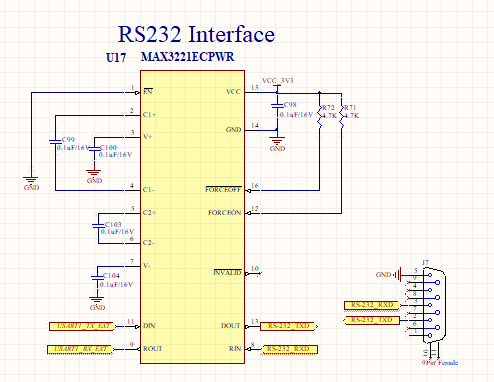Click the C1+ pin label

coord(149,115)
